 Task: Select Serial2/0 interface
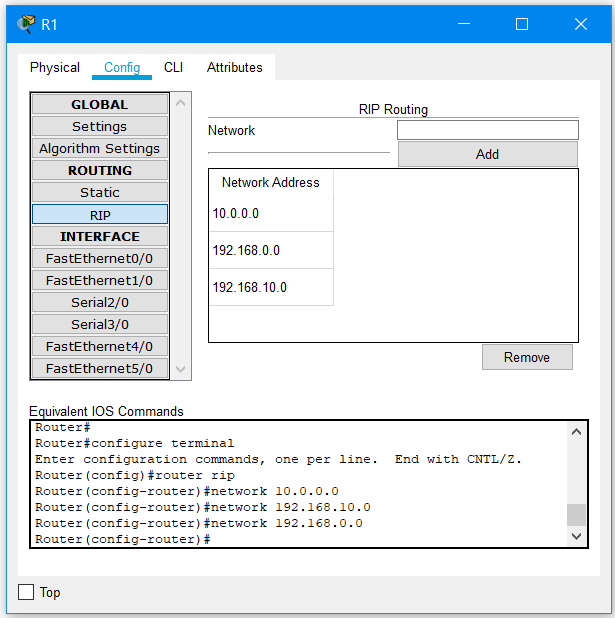pyautogui.click(x=100, y=303)
